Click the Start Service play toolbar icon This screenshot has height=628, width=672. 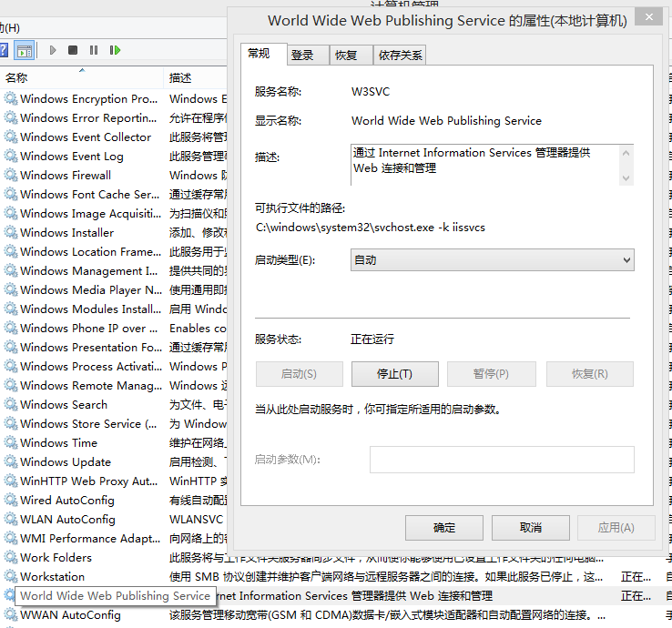53,50
